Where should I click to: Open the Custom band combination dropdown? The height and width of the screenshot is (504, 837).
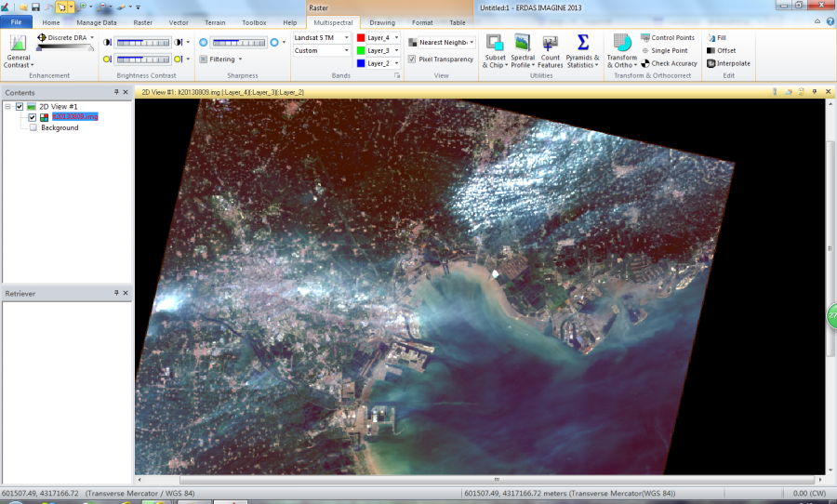(347, 51)
